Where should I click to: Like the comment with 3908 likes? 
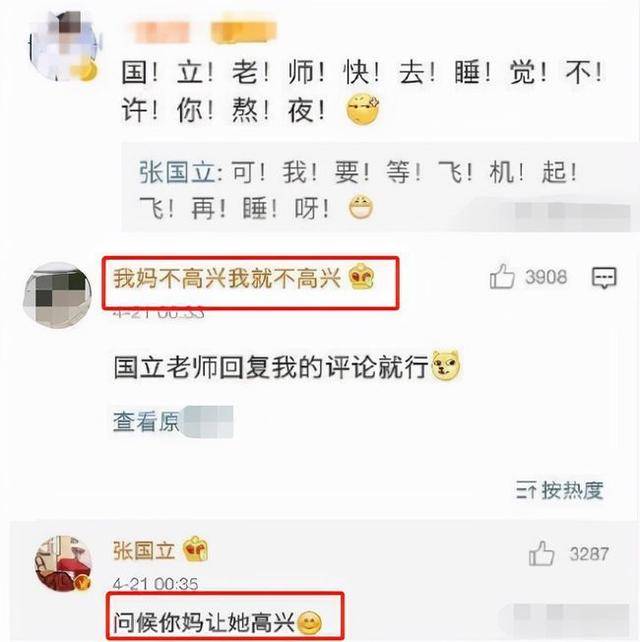tap(502, 277)
